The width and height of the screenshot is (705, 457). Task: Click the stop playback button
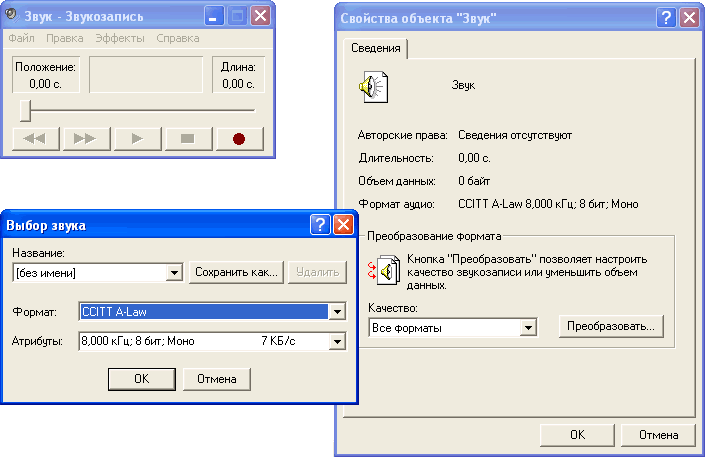[x=186, y=138]
